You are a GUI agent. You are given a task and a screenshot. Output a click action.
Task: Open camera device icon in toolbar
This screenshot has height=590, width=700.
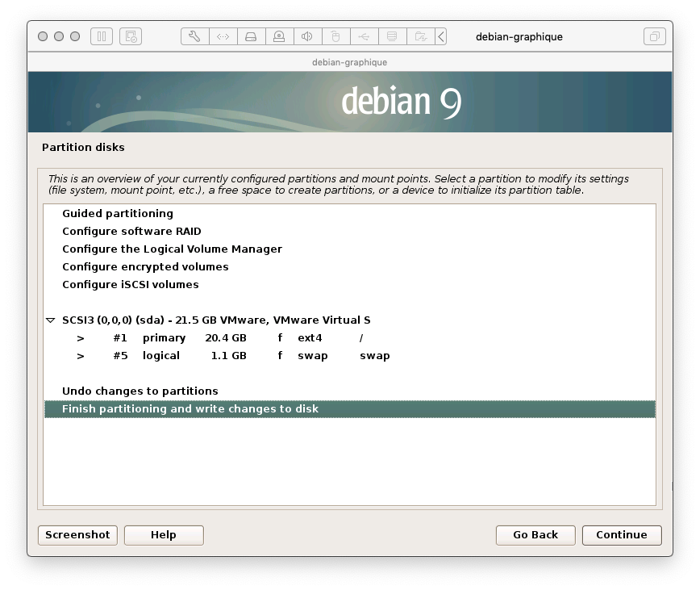point(279,36)
